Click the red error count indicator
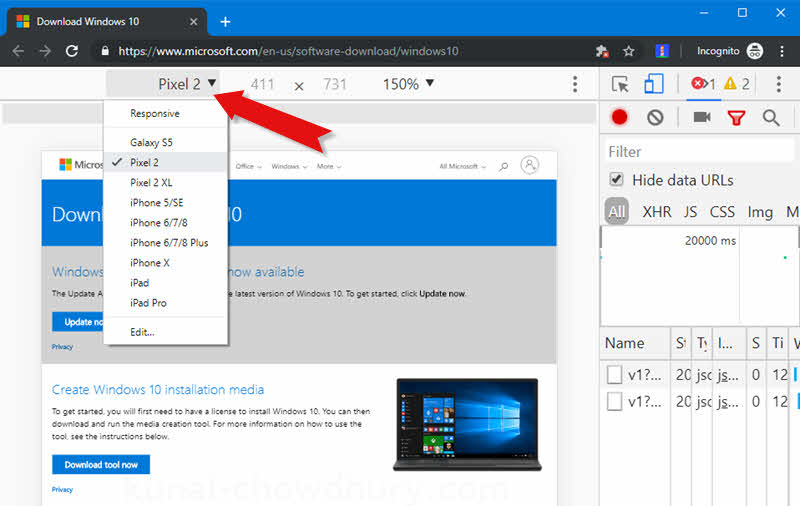The image size is (800, 506). 703,84
